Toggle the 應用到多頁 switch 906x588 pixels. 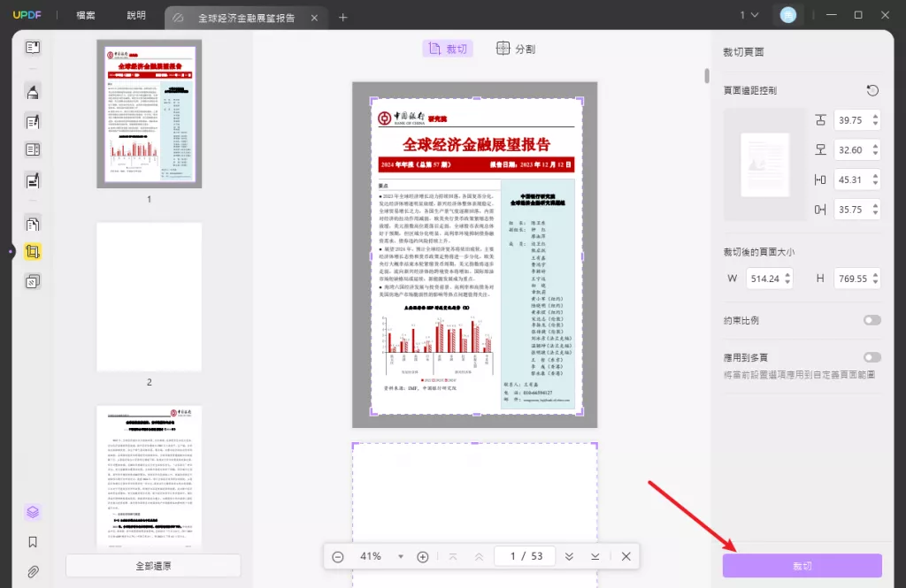(x=871, y=357)
